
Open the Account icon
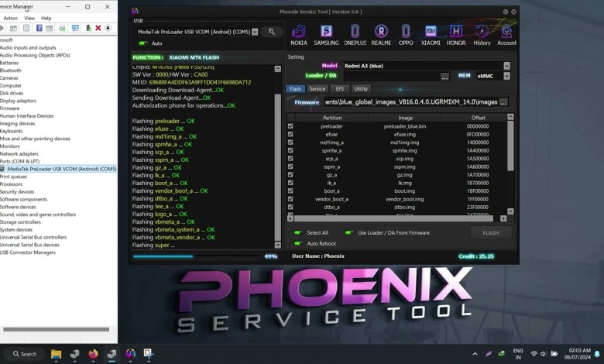click(506, 35)
